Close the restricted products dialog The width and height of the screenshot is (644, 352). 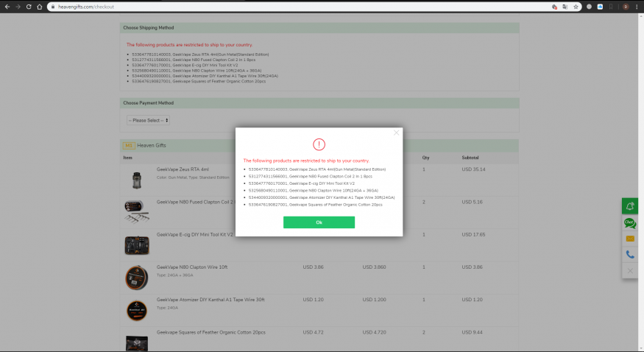397,133
